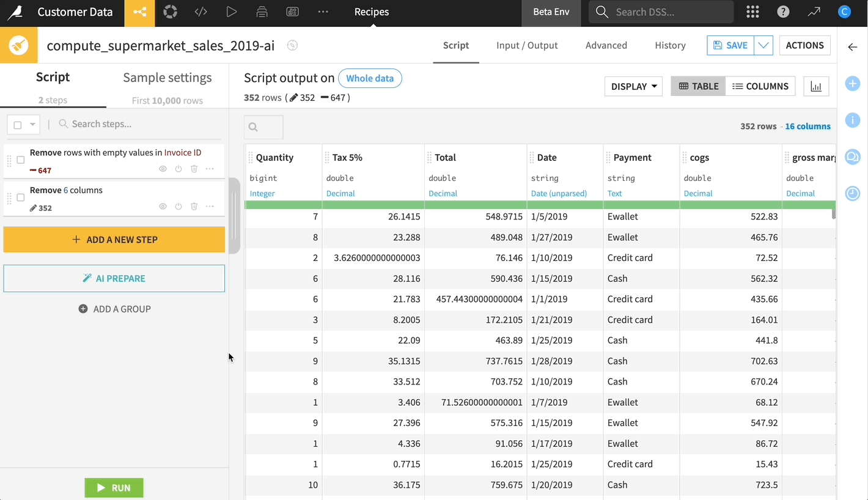The width and height of the screenshot is (868, 500).
Task: Open the applications grid icon
Action: pos(752,12)
